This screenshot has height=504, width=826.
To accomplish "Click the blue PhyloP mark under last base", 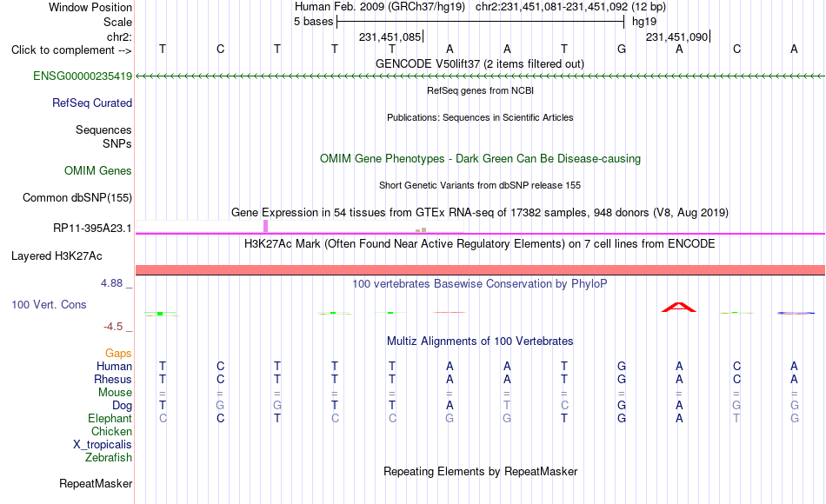I will (796, 314).
